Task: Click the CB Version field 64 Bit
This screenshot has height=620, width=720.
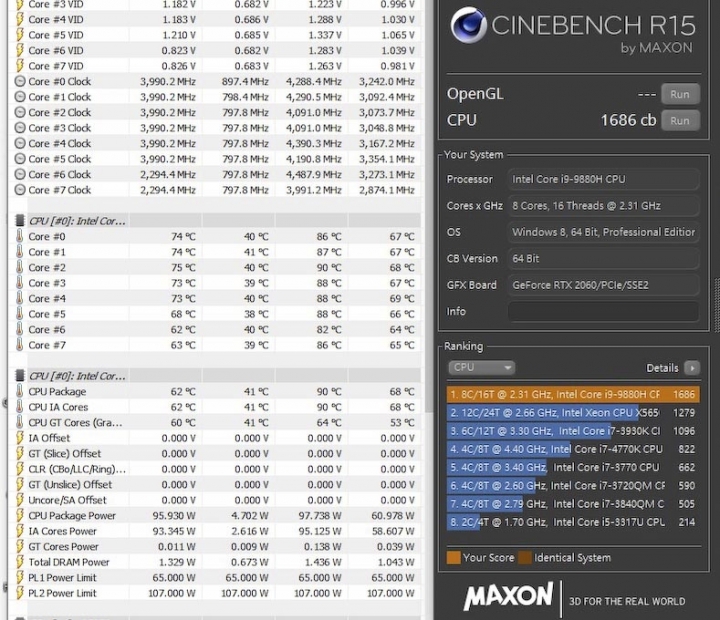Action: point(603,259)
